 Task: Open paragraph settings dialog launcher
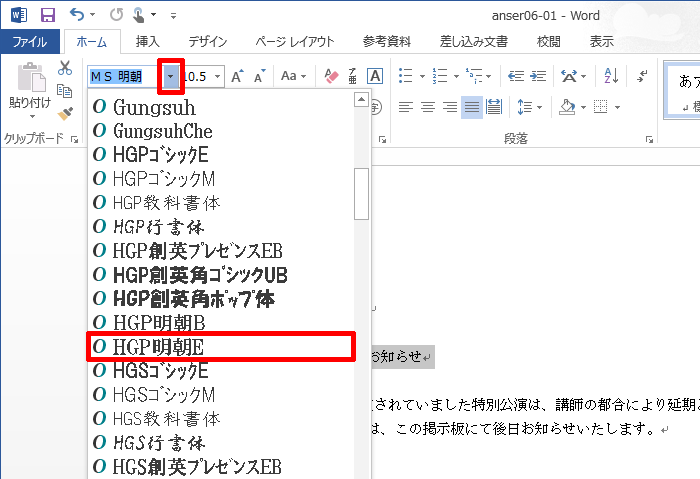coord(649,139)
